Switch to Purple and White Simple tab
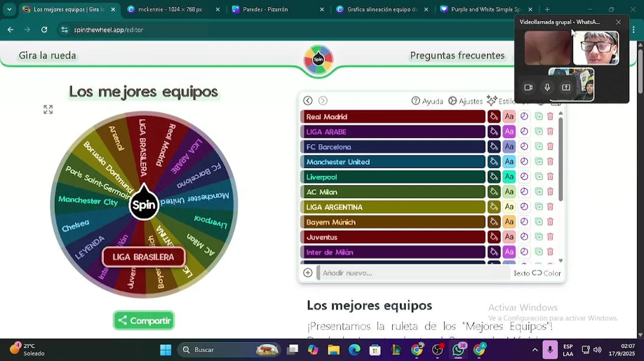This screenshot has height=361, width=644. pos(487,9)
